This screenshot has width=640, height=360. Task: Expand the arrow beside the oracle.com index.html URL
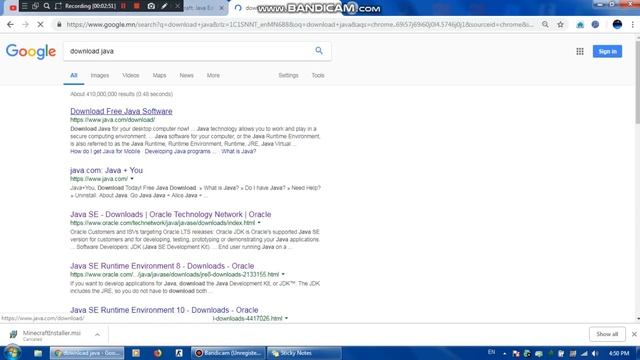tap(259, 223)
